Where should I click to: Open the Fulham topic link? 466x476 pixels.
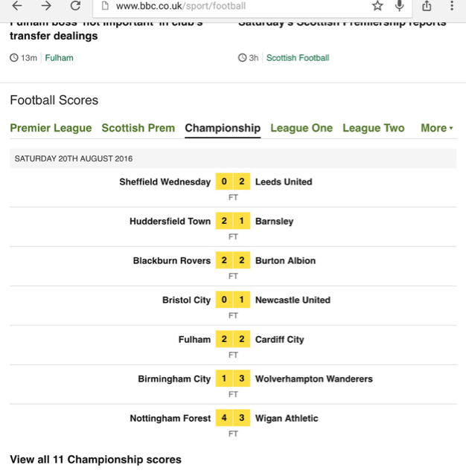click(60, 58)
